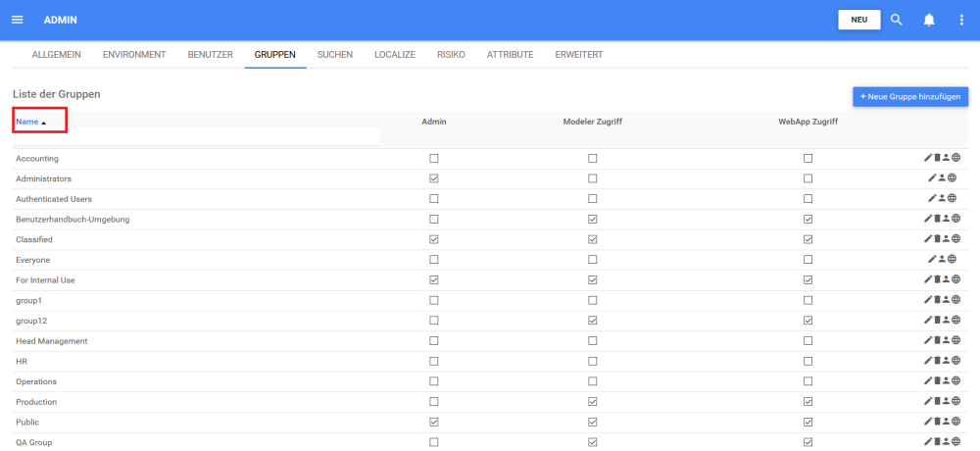The image size is (980, 451).
Task: Uncheck Modeler Zugriff for Benutzerhandbuch-Umgebung
Action: pos(592,219)
